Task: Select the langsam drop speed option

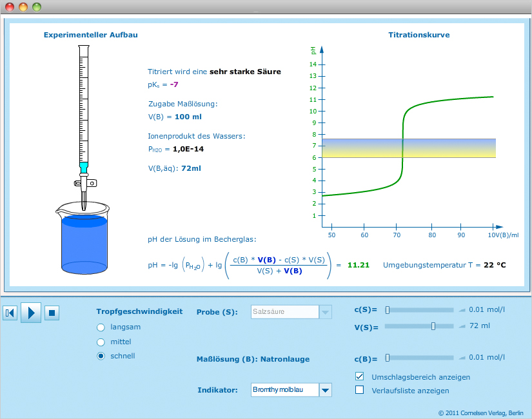Action: (x=101, y=327)
